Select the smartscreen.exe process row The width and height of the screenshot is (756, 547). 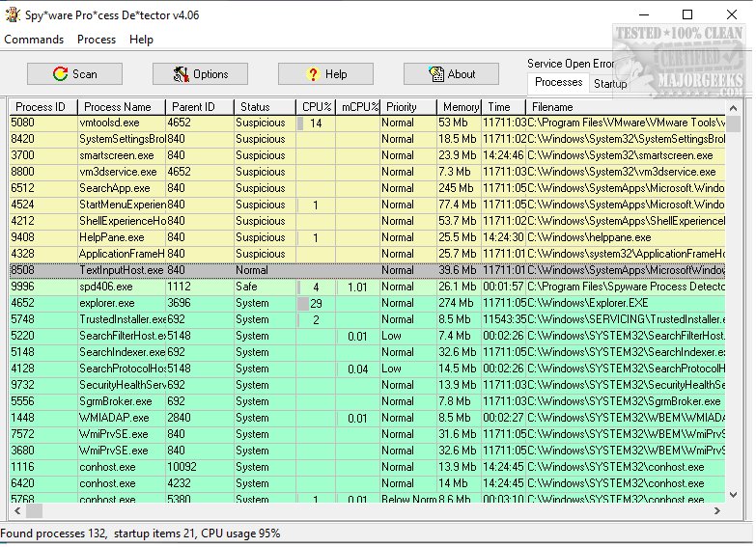pos(367,155)
